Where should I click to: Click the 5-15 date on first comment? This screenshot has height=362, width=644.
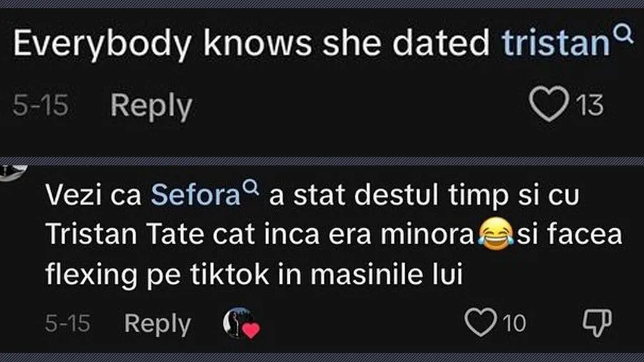pyautogui.click(x=40, y=106)
